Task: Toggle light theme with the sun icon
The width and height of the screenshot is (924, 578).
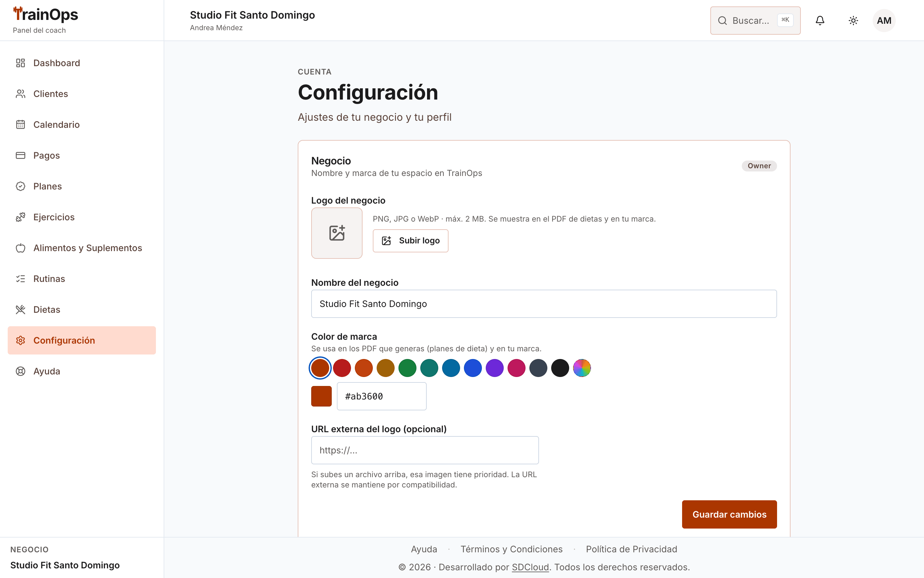Action: pos(853,21)
